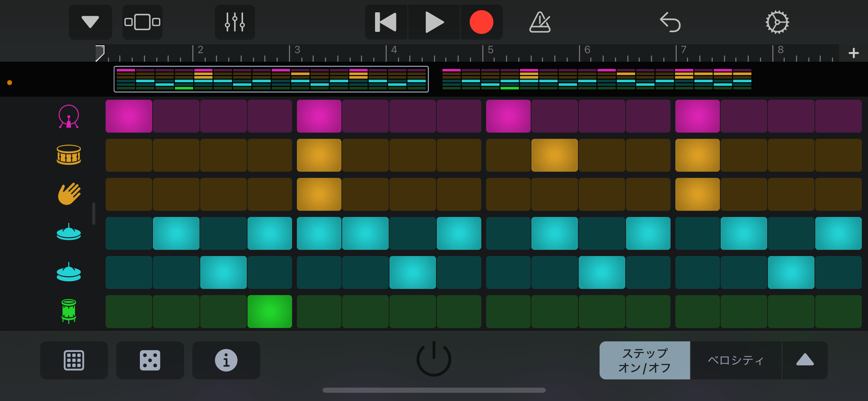Start playback with the play button
Image resolution: width=868 pixels, height=401 pixels.
tap(434, 22)
